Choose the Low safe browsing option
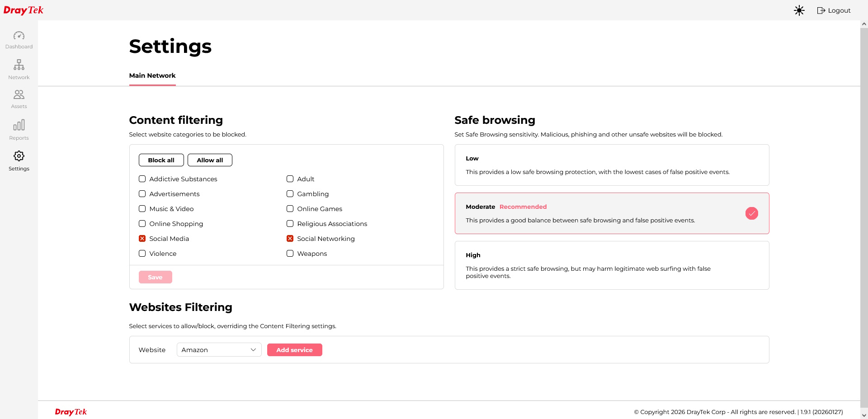Image resolution: width=868 pixels, height=419 pixels. tap(612, 165)
